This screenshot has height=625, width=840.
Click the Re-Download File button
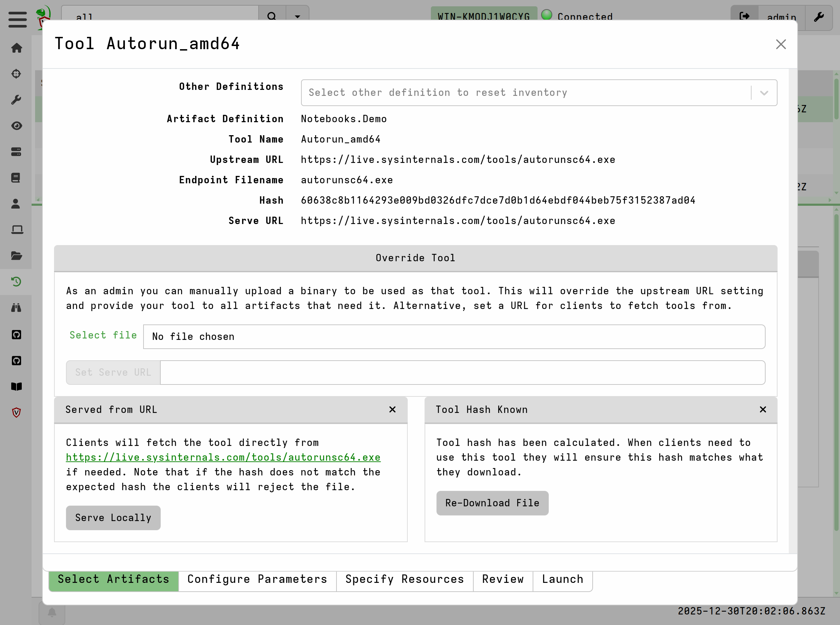point(492,503)
